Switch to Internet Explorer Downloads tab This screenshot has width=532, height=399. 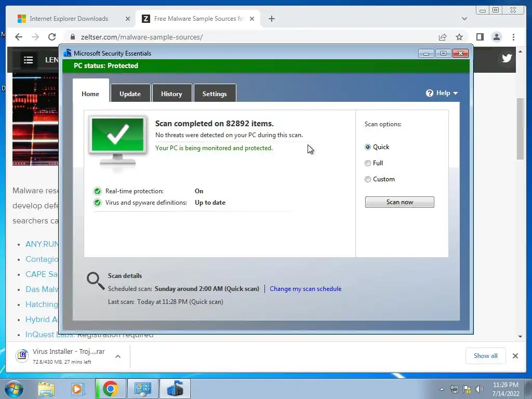click(x=69, y=19)
